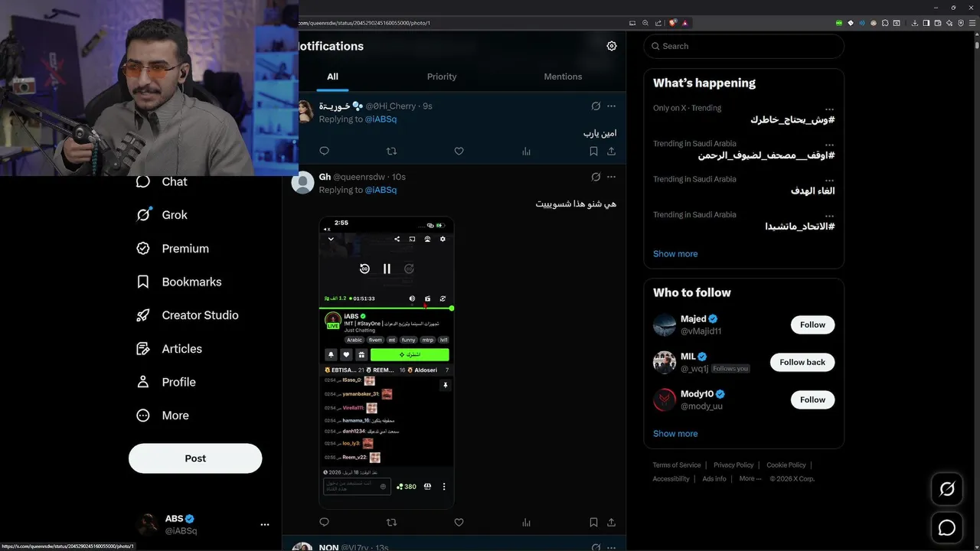Open @iABSq link in Gh's reply
The height and width of the screenshot is (551, 980).
click(x=381, y=190)
